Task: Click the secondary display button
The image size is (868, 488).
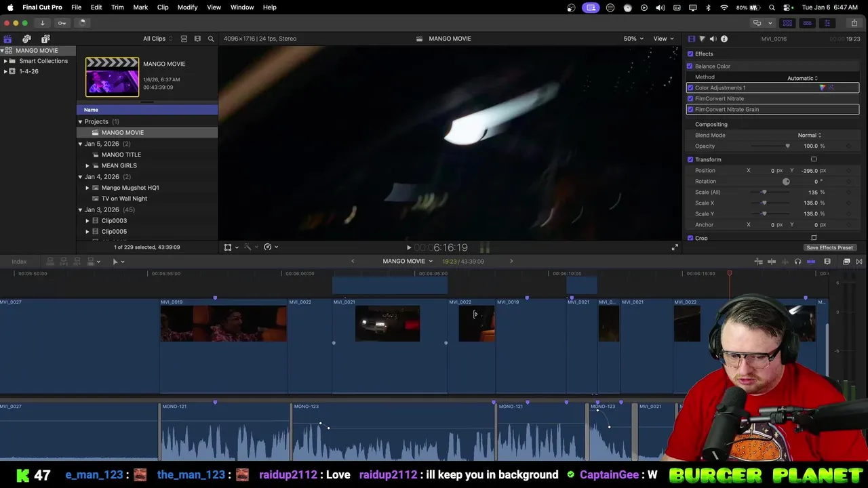Action: click(x=757, y=23)
